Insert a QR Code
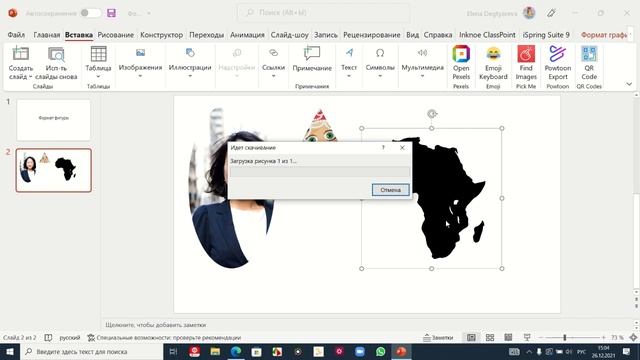The width and height of the screenshot is (640, 360). click(x=589, y=63)
